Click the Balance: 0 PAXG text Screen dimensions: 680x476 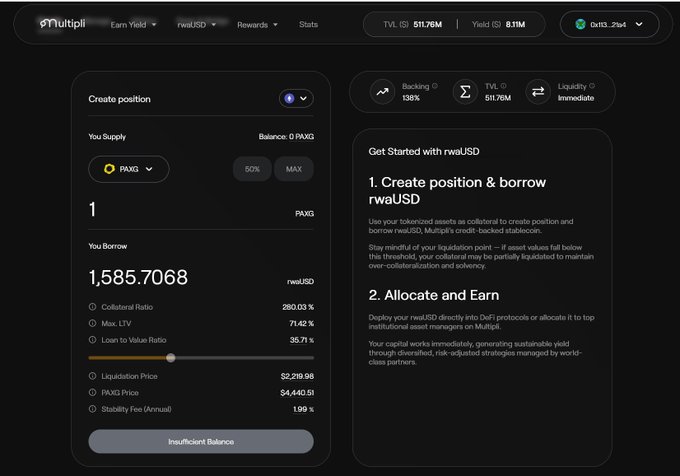(x=286, y=137)
